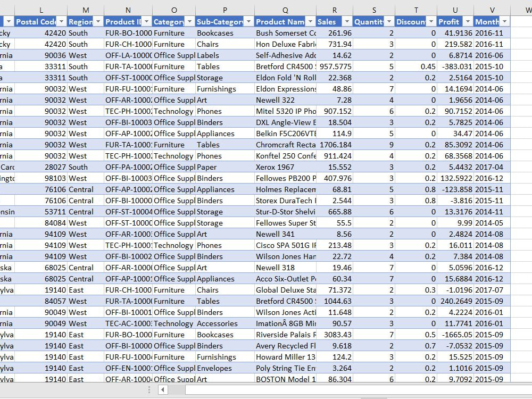Select column Q header
The height and width of the screenshot is (399, 532).
coord(285,10)
